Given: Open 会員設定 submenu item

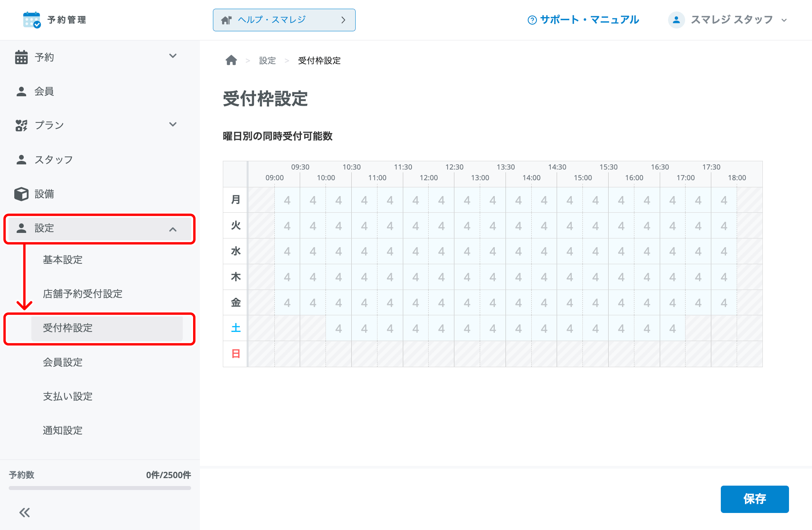Looking at the screenshot, I should click(63, 362).
